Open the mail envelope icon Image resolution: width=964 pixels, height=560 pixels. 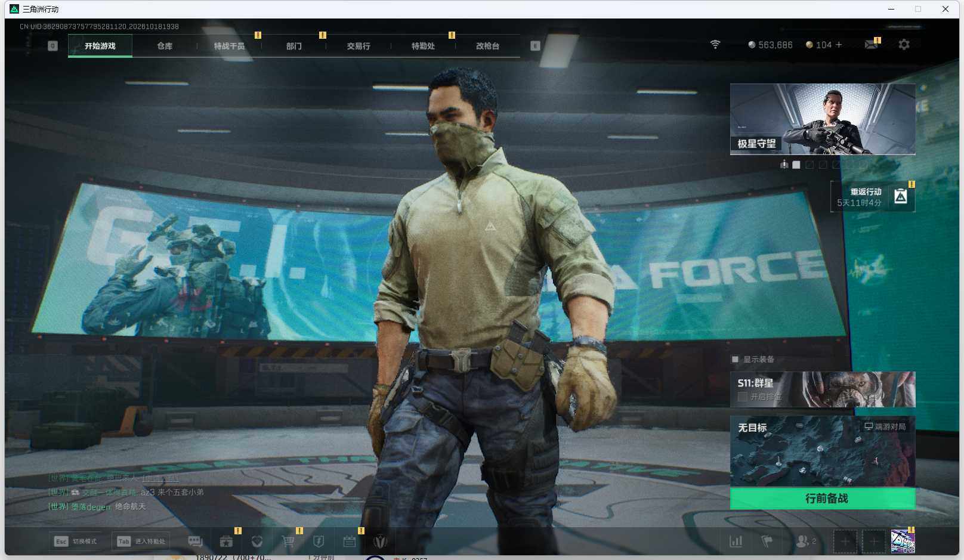coord(871,45)
